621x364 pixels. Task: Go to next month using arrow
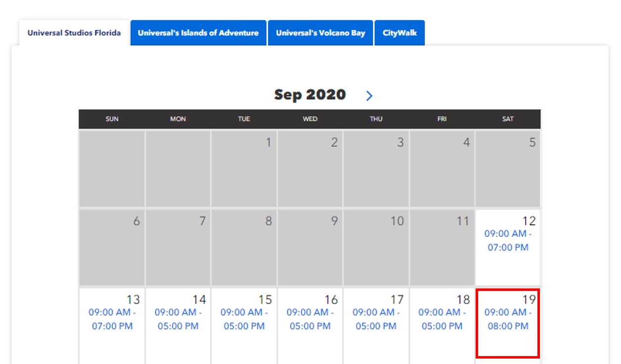[369, 96]
